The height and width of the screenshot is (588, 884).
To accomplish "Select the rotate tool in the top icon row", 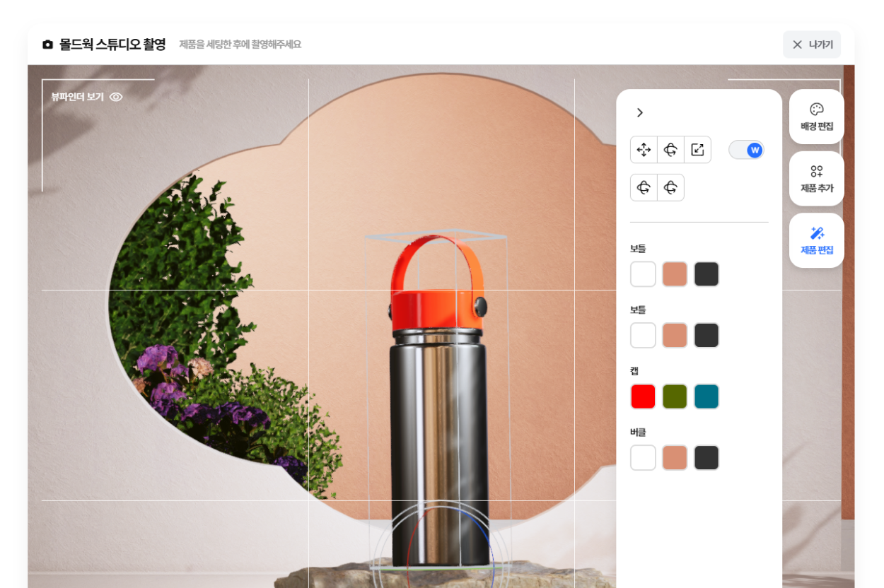I will point(670,150).
